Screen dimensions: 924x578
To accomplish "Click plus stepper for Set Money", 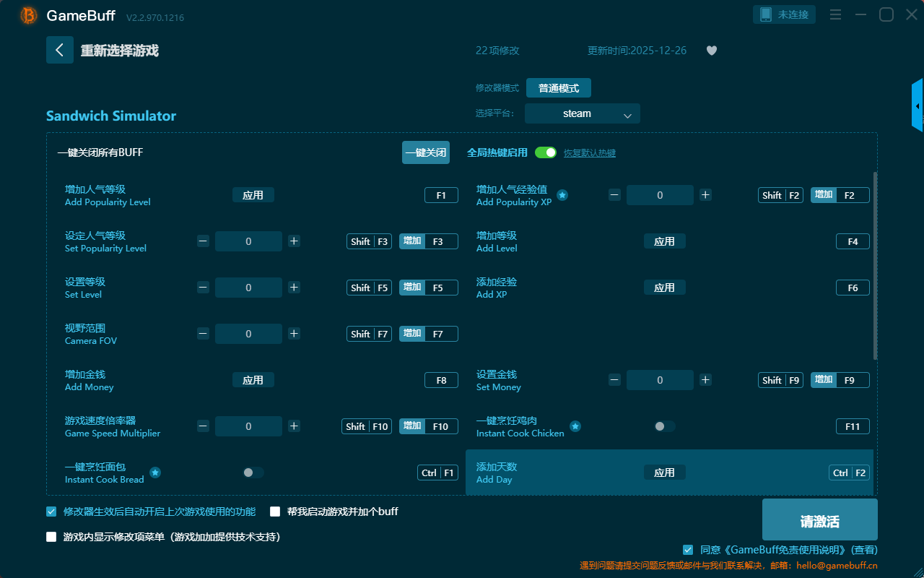I will (705, 380).
